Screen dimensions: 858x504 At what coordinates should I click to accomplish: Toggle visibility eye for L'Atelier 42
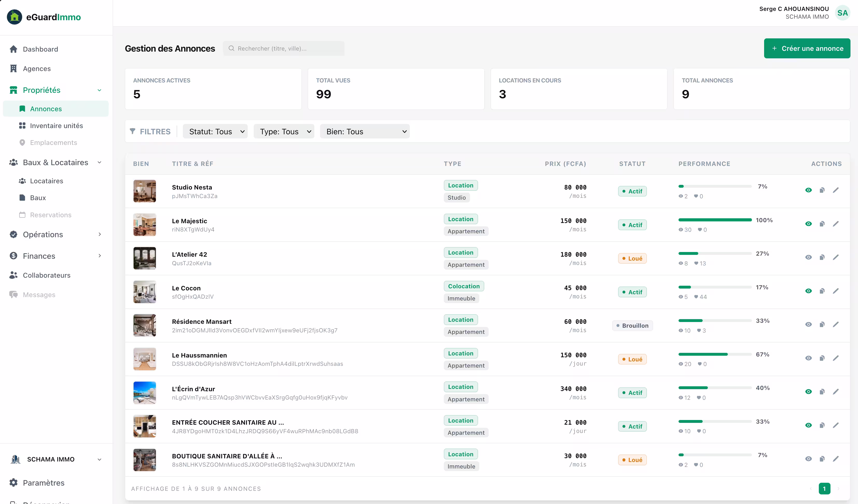[x=808, y=257]
